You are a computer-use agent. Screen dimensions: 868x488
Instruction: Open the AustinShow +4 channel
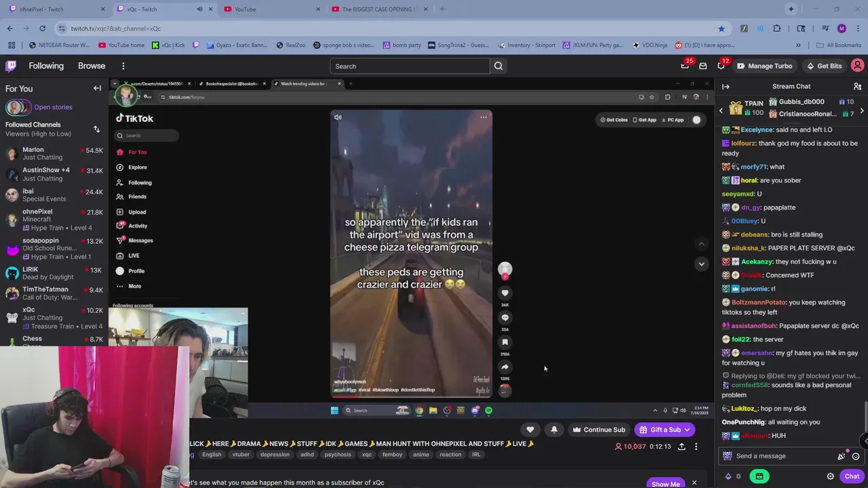[54, 174]
